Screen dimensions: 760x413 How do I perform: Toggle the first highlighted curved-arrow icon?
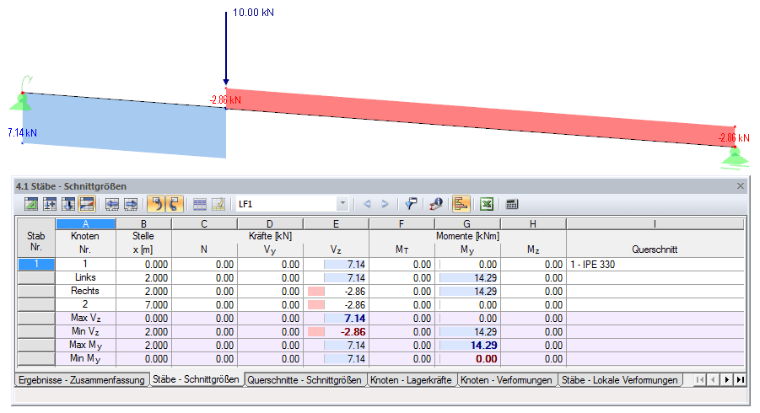[x=156, y=204]
